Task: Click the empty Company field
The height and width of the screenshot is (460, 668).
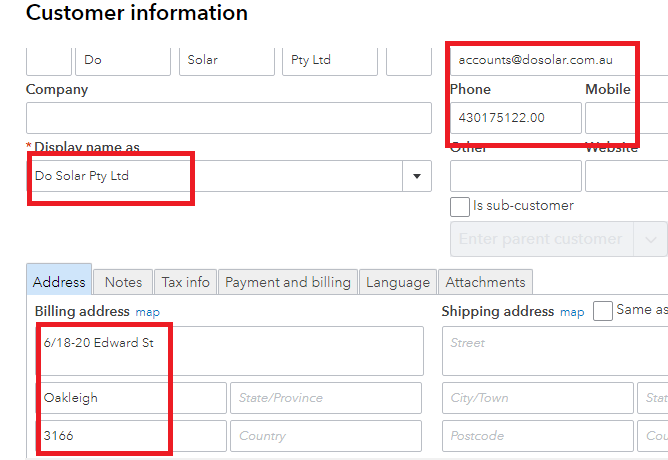Action: pos(229,118)
